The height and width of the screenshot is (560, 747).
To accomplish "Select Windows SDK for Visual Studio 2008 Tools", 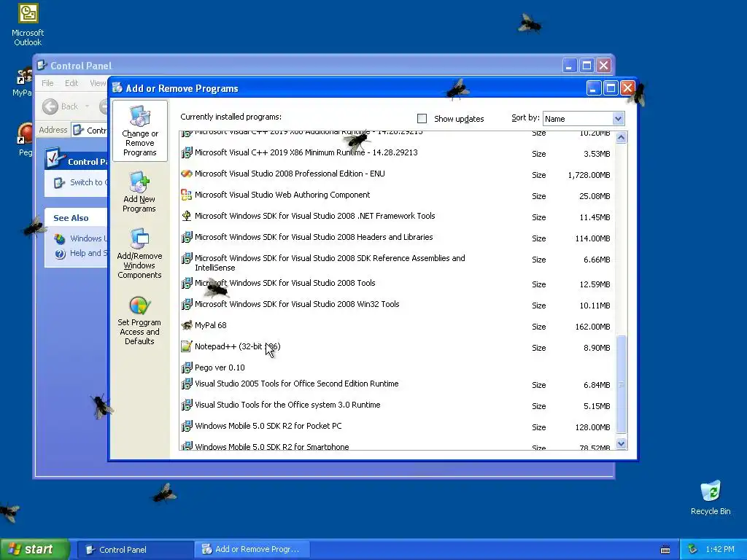I will (x=285, y=283).
